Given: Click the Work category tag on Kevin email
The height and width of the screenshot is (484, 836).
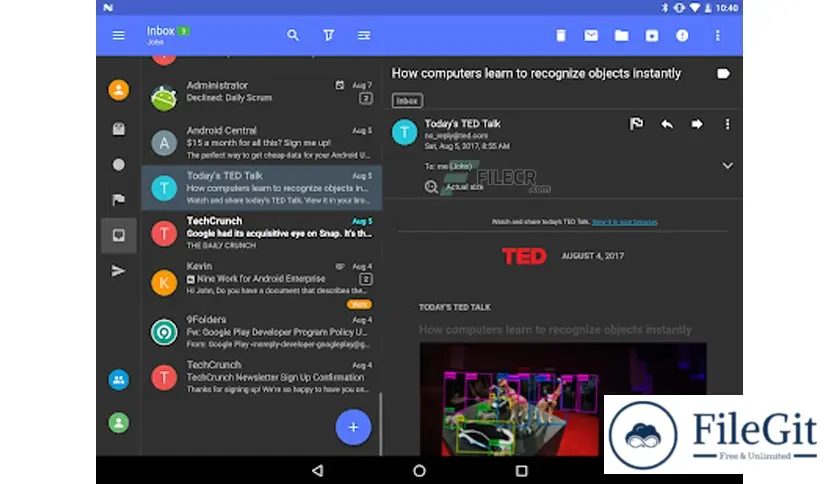Looking at the screenshot, I should click(x=359, y=304).
